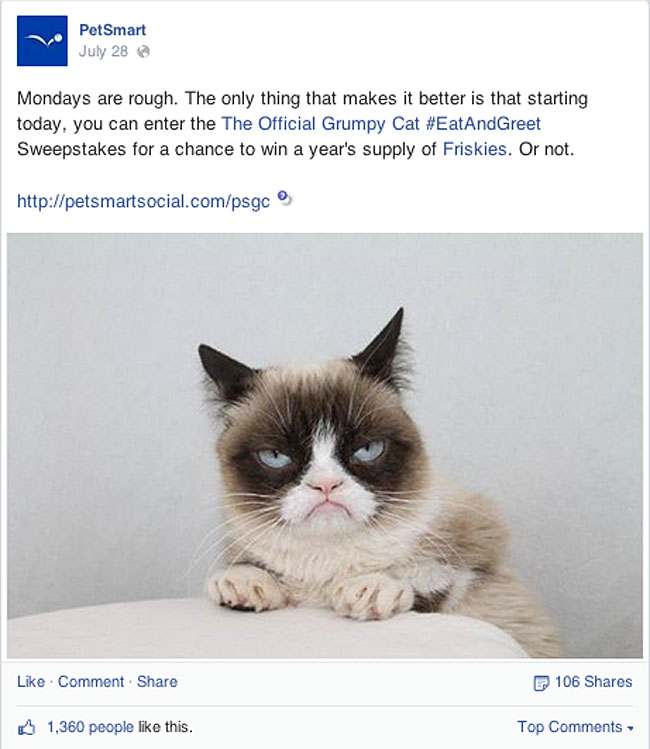The height and width of the screenshot is (749, 650).
Task: View the 106 Shares list
Action: pyautogui.click(x=593, y=682)
